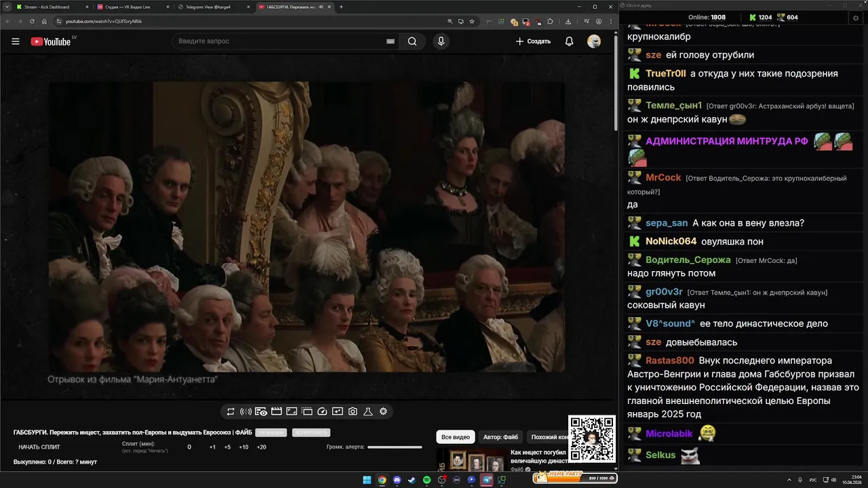Add +10 minutes to split
This screenshot has height=488, width=868.
click(x=243, y=447)
